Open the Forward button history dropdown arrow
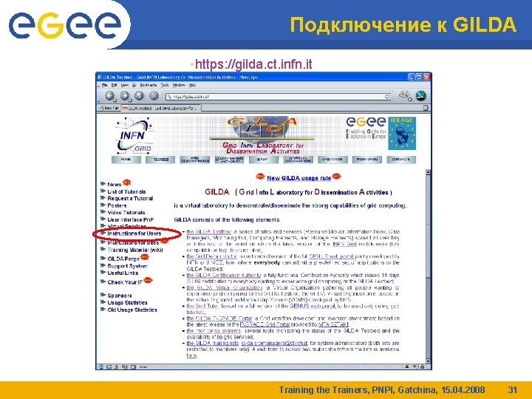The width and height of the screenshot is (532, 399). click(130, 100)
